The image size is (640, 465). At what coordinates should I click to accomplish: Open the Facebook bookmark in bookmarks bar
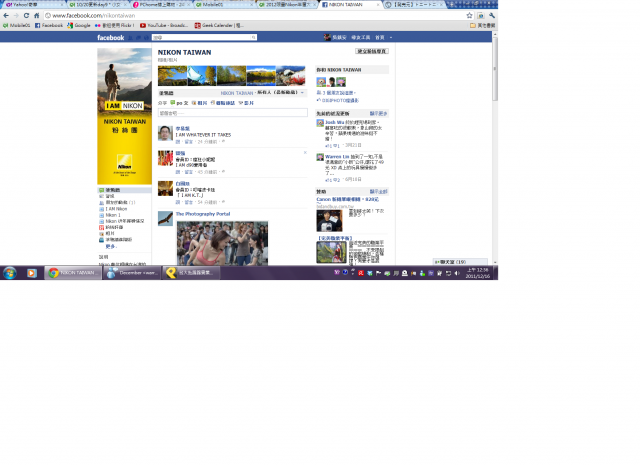[x=49, y=25]
